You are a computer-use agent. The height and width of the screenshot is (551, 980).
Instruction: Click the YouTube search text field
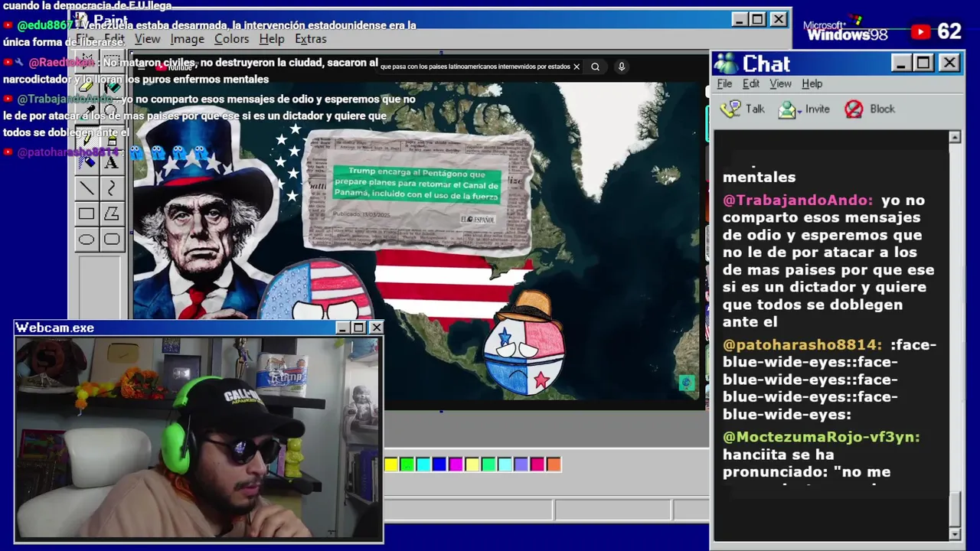475,67
